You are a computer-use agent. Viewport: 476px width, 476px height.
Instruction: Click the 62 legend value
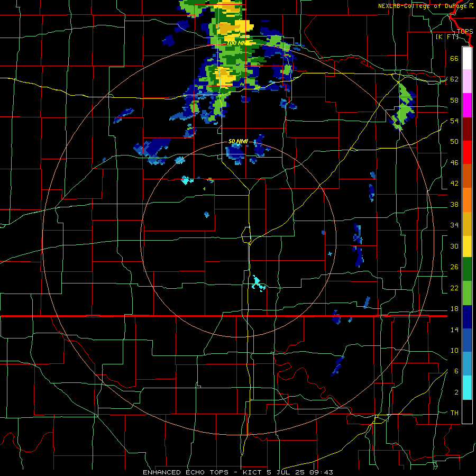tap(454, 79)
